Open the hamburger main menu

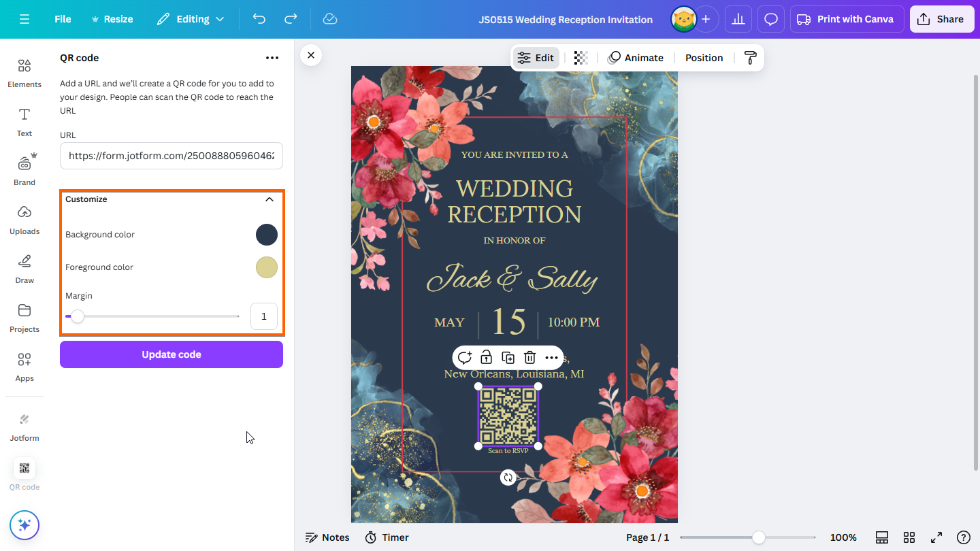pos(24,19)
